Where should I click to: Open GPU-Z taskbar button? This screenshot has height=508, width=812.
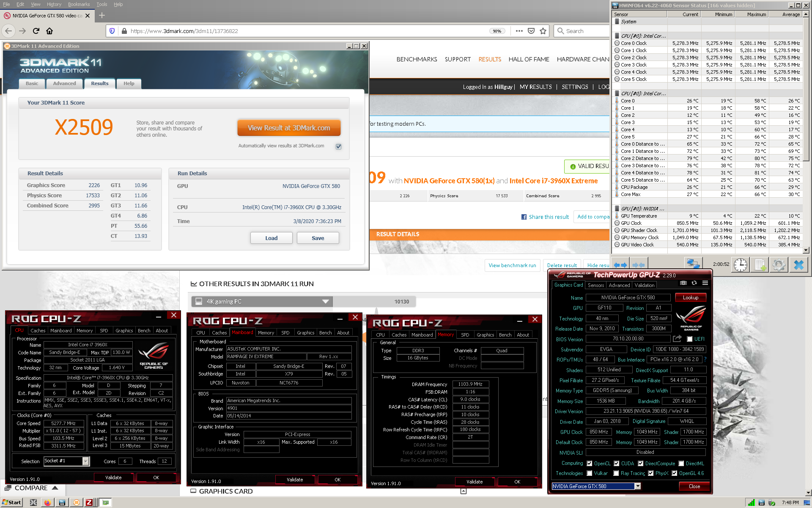tap(105, 502)
